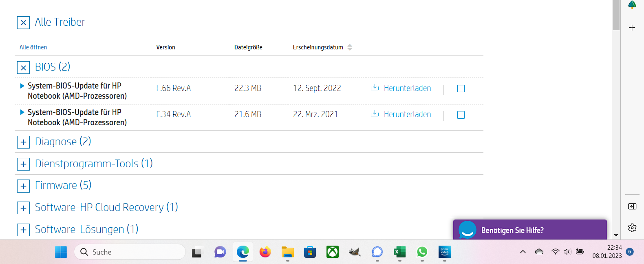Click the volume speaker tray icon
Viewport: 644px width, 264px height.
click(x=567, y=252)
